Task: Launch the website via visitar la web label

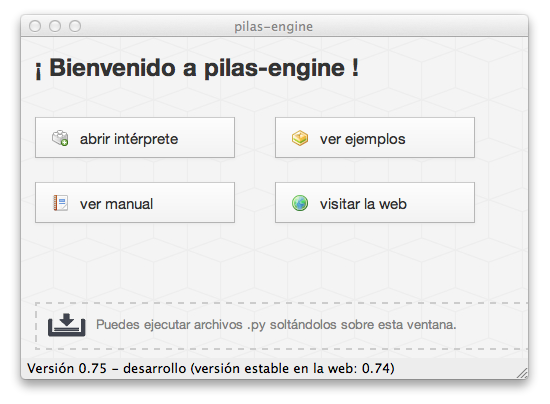Action: pyautogui.click(x=363, y=204)
